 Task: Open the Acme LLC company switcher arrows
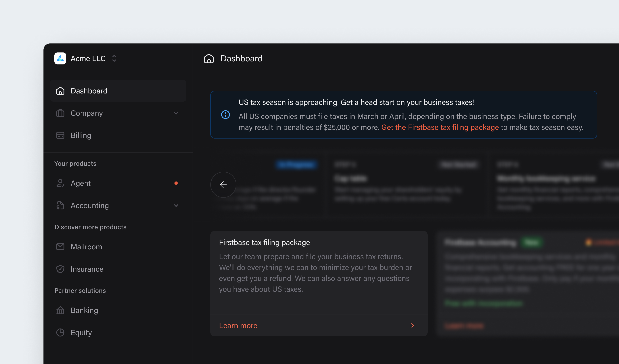point(114,58)
